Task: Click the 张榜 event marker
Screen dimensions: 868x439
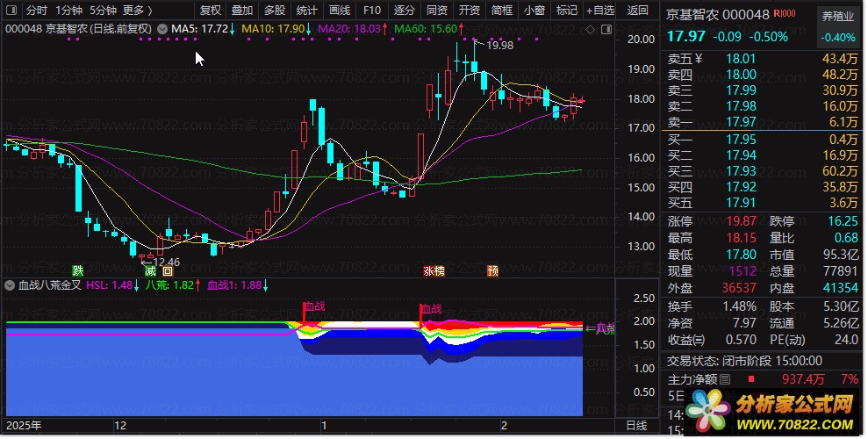Action: pyautogui.click(x=434, y=270)
